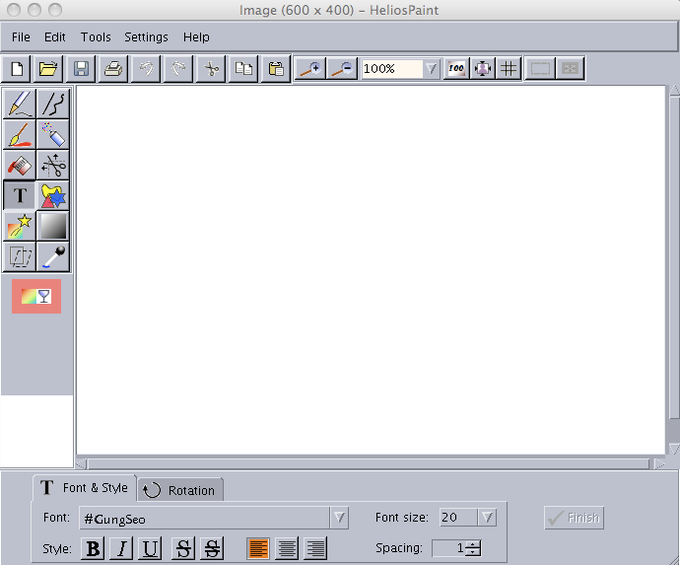The width and height of the screenshot is (680, 565).
Task: Click the dashed rectangle selection icon
Action: (540, 69)
